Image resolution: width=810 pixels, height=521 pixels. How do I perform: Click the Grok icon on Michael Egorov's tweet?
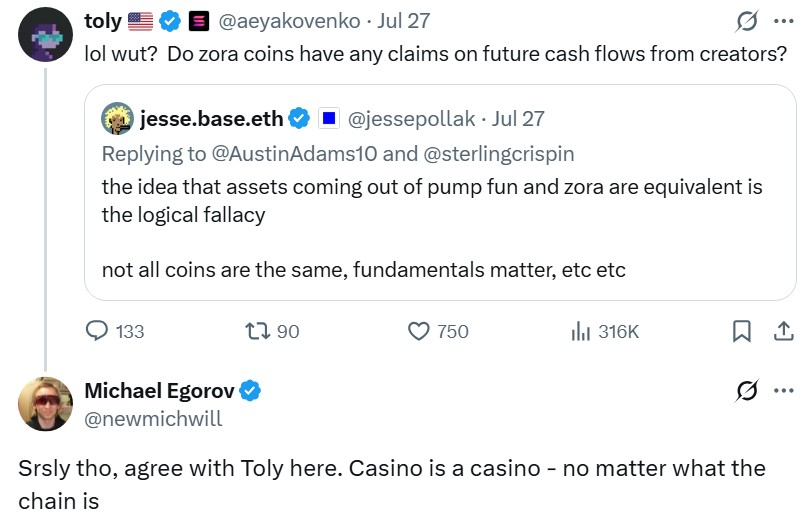(744, 390)
